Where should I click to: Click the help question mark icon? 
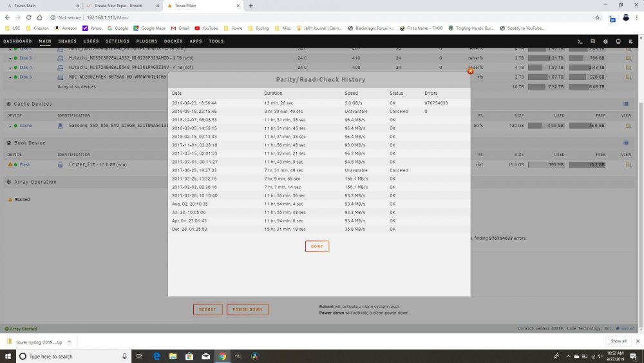605,41
